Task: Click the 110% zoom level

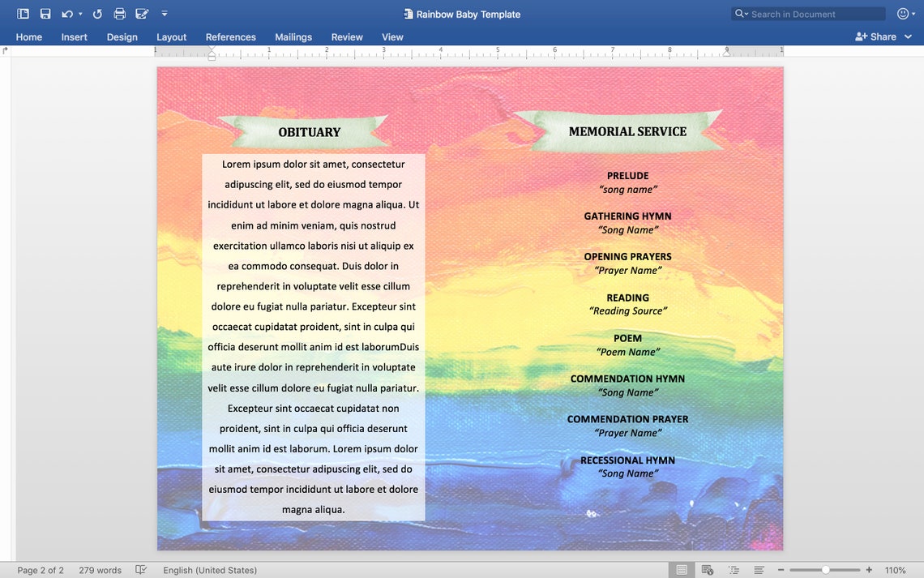Action: point(895,570)
